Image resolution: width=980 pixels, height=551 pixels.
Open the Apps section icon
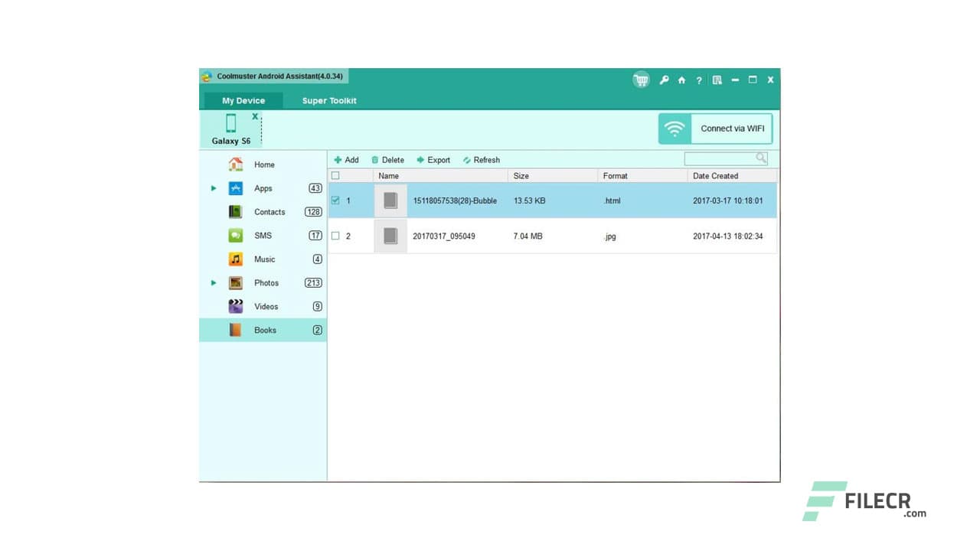(235, 187)
